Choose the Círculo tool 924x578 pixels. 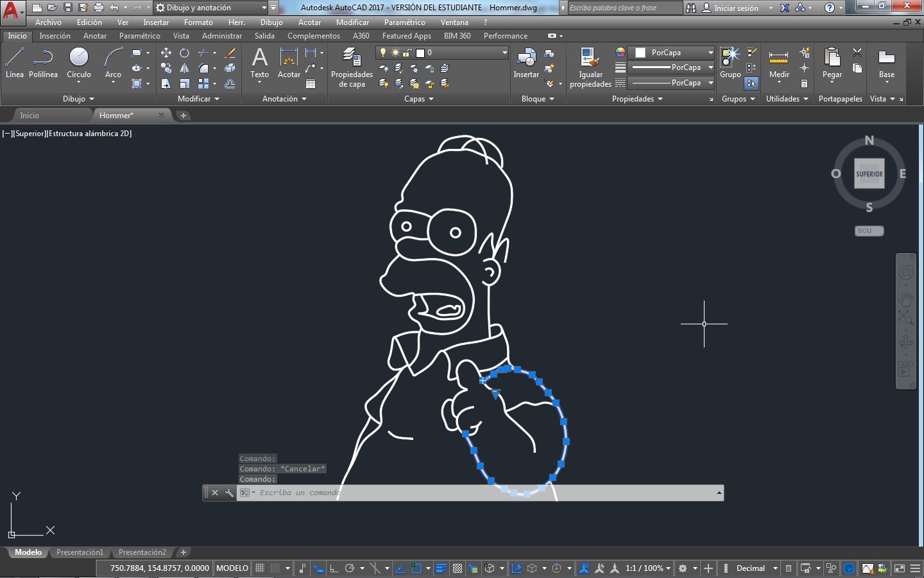coord(79,63)
